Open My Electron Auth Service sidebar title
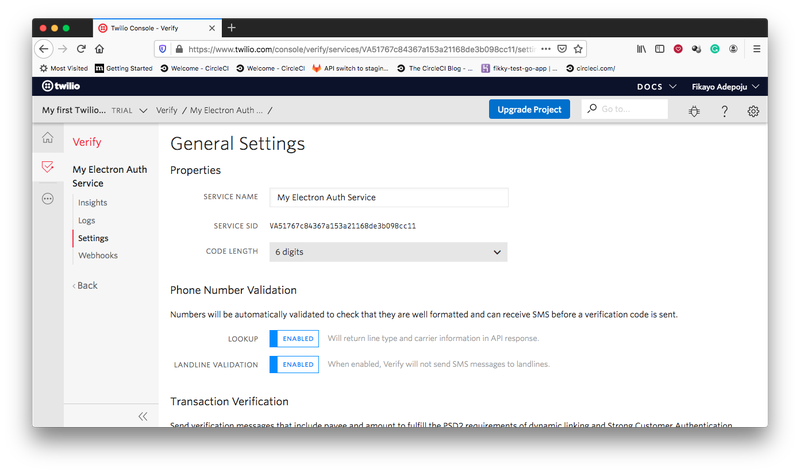This screenshot has height=473, width=800. 110,176
